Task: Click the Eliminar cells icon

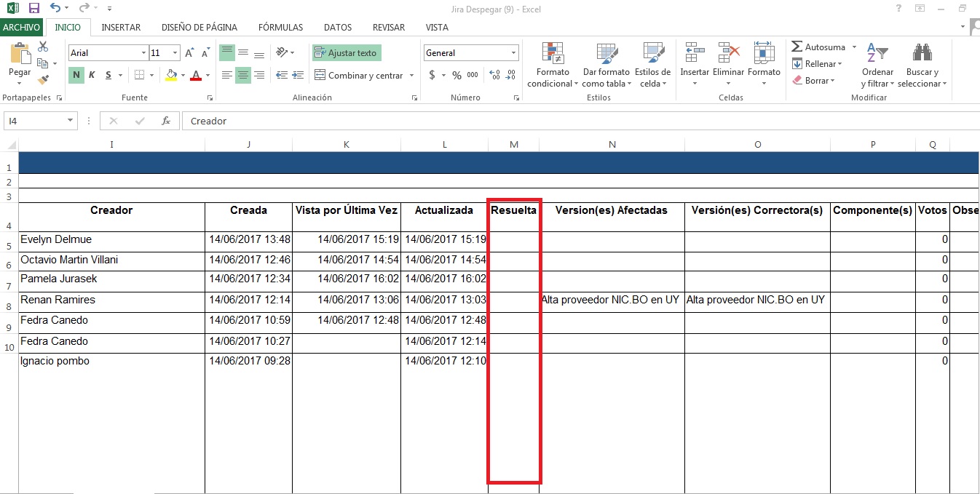Action: 728,52
